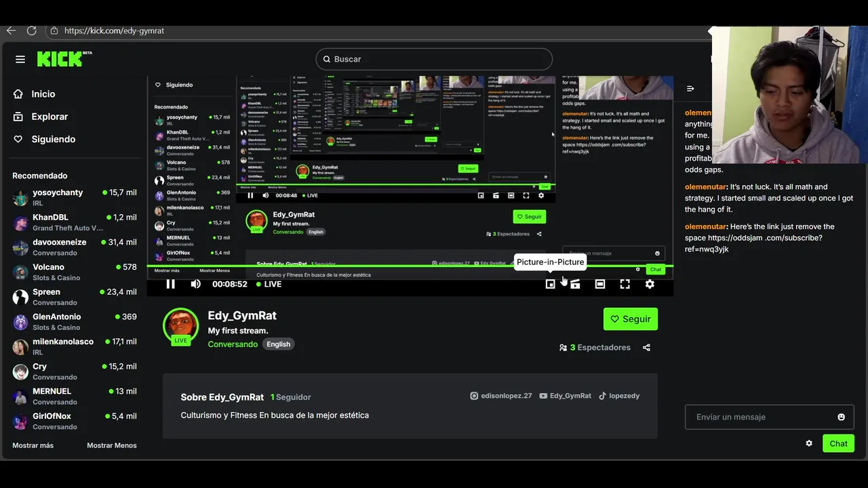Click the 3 Espectadores viewer count
This screenshot has height=488, width=868.
595,348
